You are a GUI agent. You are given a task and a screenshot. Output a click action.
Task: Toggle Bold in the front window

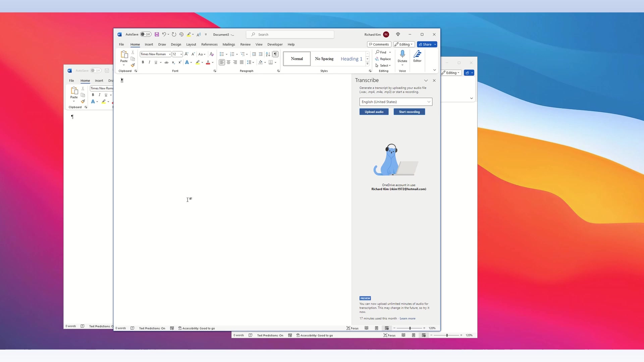tap(143, 62)
